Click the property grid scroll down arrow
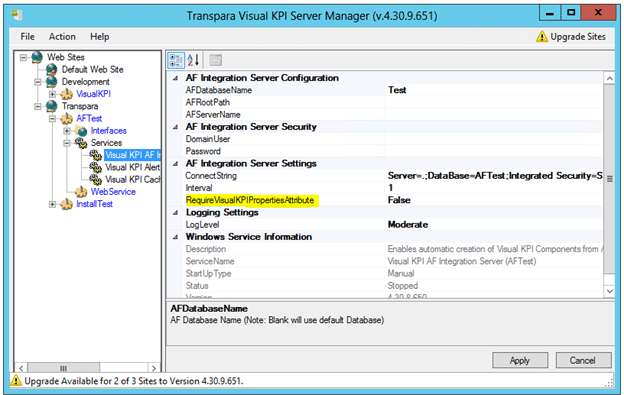The width and height of the screenshot is (624, 395). pyautogui.click(x=609, y=292)
